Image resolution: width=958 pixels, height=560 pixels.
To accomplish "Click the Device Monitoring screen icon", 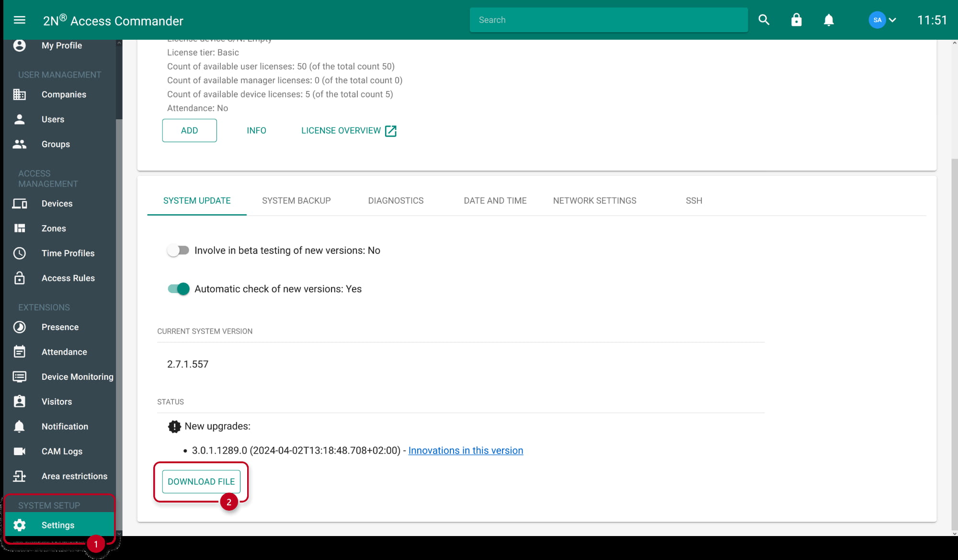I will [20, 377].
